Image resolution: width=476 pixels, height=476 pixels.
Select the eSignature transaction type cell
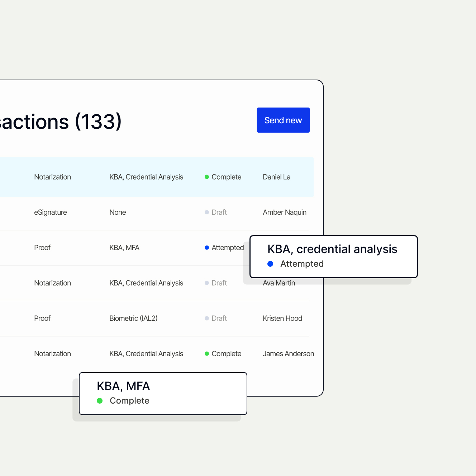coord(51,212)
